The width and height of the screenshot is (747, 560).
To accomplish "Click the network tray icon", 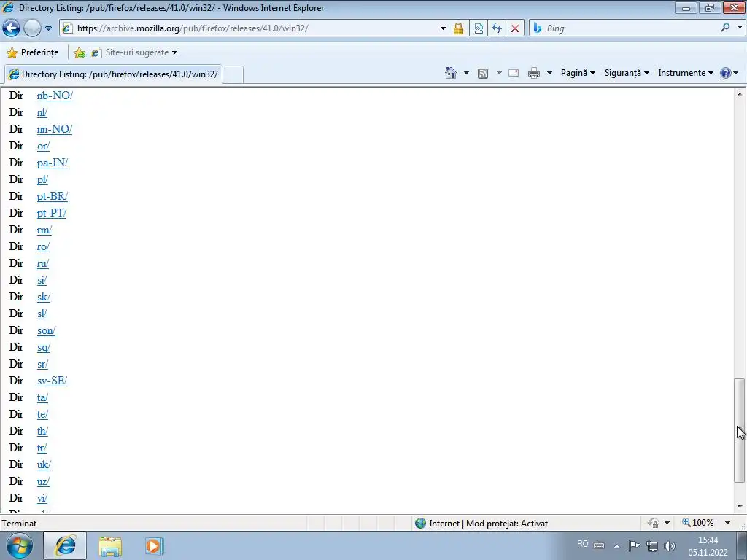I will click(x=651, y=546).
